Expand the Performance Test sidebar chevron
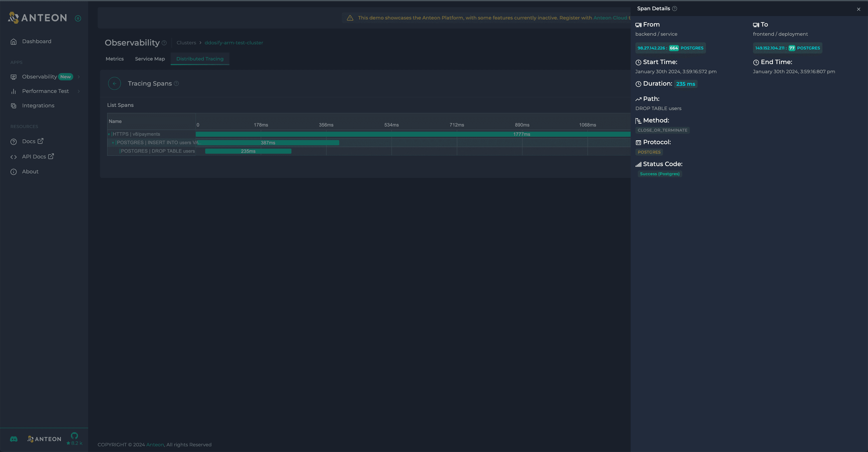The image size is (868, 452). pos(78,91)
